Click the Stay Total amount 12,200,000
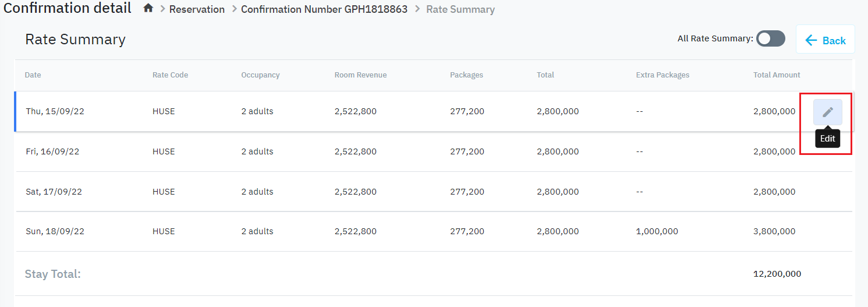The height and width of the screenshot is (307, 868). pyautogui.click(x=777, y=274)
